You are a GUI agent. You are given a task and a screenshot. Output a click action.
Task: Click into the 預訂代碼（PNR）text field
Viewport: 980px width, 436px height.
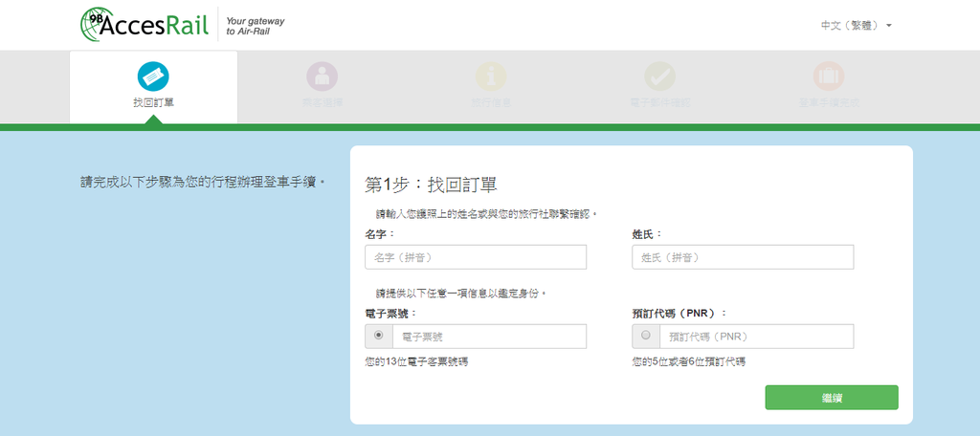click(756, 336)
